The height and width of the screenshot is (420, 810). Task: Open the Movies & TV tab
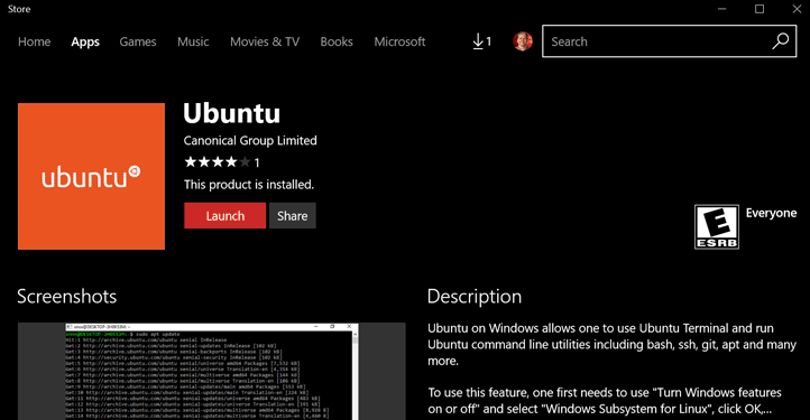pos(264,42)
